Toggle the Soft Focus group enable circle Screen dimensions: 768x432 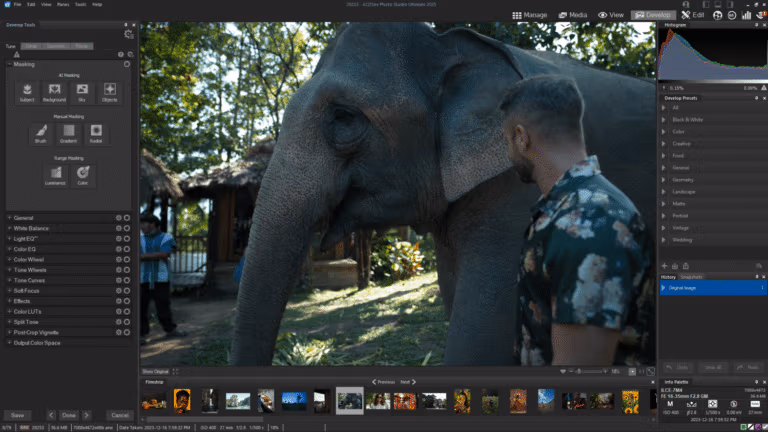click(127, 291)
